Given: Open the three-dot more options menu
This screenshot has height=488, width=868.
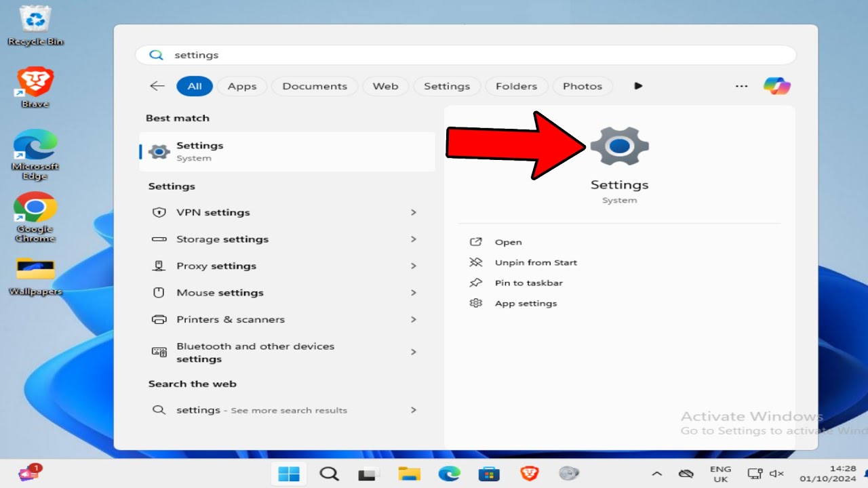Looking at the screenshot, I should [741, 86].
